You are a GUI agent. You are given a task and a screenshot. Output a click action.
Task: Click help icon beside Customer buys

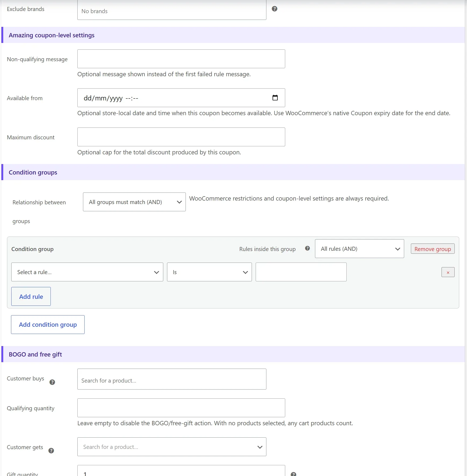(52, 382)
